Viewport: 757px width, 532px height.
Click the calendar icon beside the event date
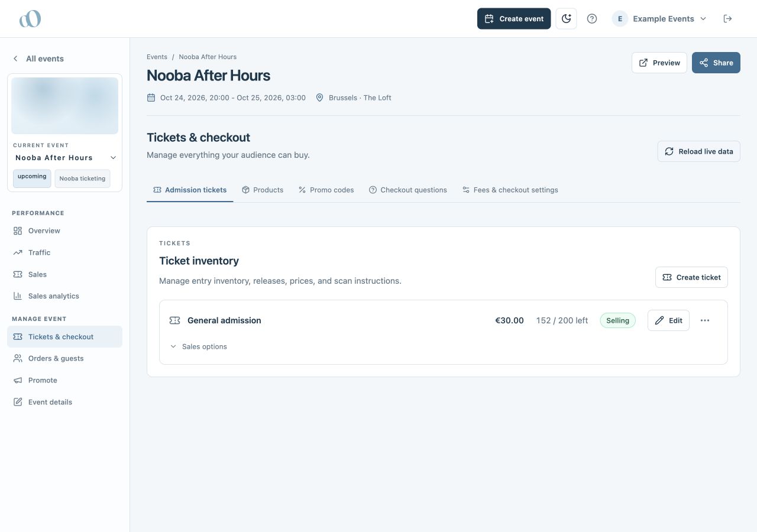(x=151, y=98)
